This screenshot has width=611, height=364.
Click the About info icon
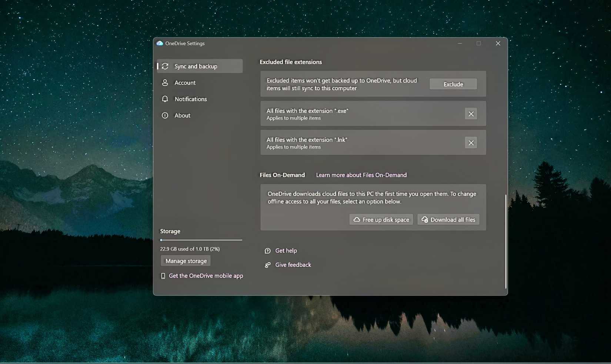165,115
